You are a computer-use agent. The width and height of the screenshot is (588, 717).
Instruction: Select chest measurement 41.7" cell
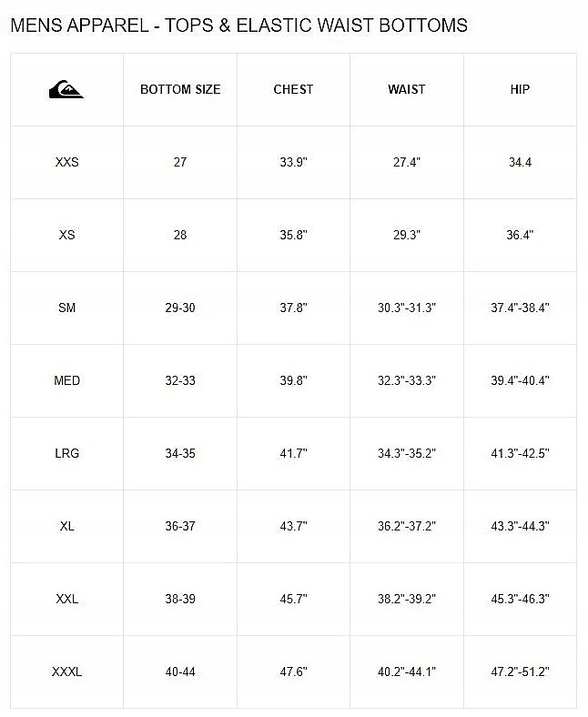(293, 453)
